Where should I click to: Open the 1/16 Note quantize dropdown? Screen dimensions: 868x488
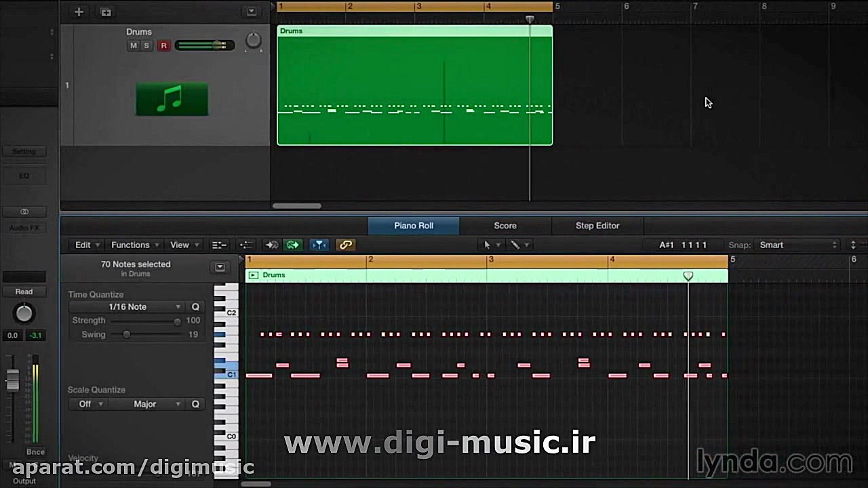coord(127,307)
